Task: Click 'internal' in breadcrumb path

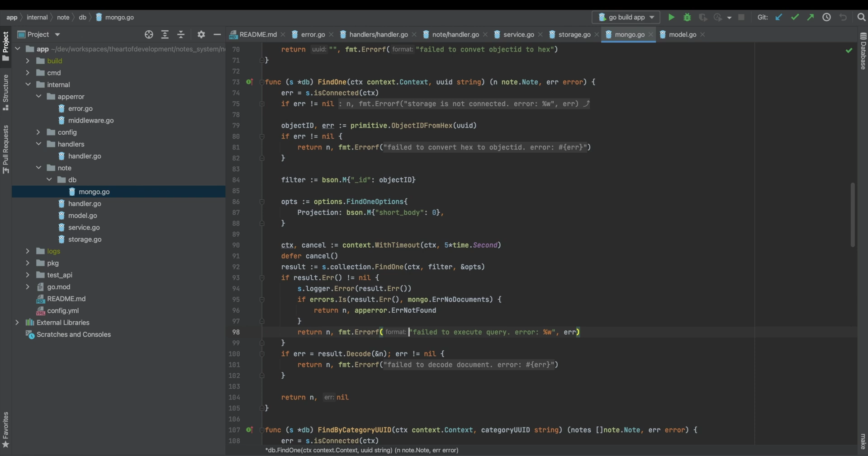Action: pos(37,17)
